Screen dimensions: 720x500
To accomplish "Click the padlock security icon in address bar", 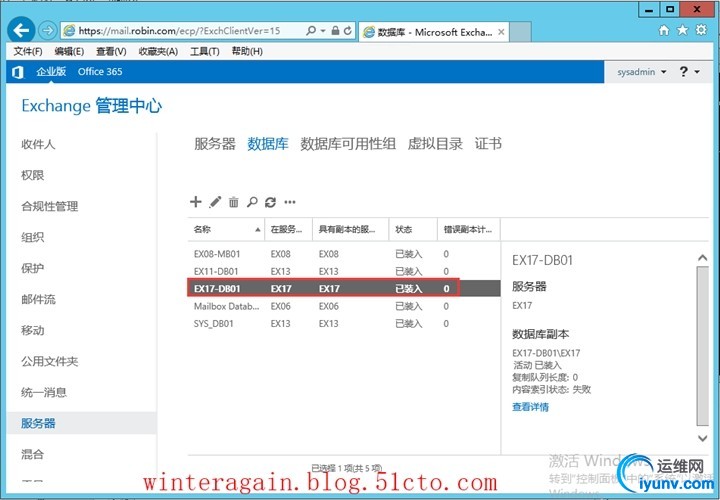I will (x=335, y=30).
